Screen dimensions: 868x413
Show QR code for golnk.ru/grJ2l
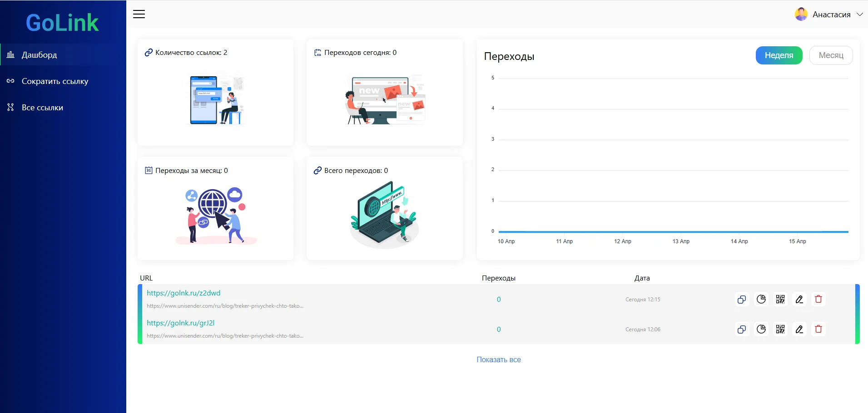tap(780, 329)
